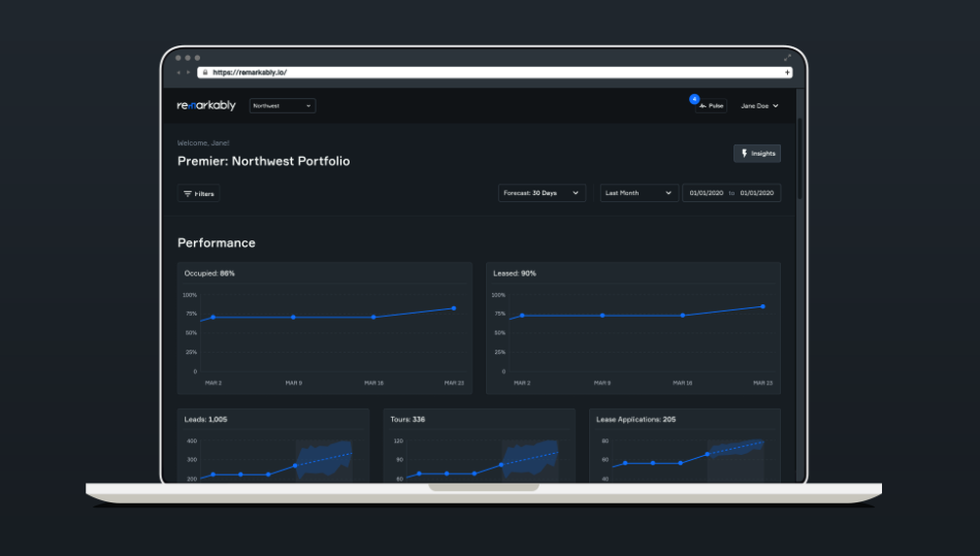Click the browser address bar URL
This screenshot has height=556, width=980.
tap(250, 73)
